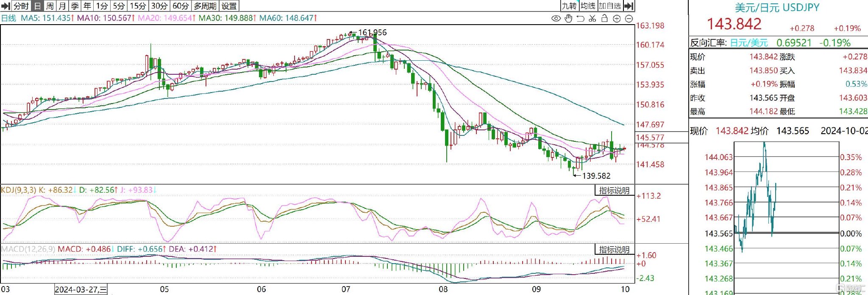Click the 日元/美元 reverse rate link

coord(749,43)
